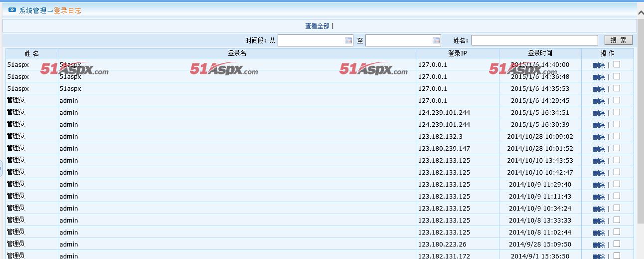This screenshot has width=644, height=259.
Task: Click the time cell 2015/1/6 14:35:53
Action: 540,88
